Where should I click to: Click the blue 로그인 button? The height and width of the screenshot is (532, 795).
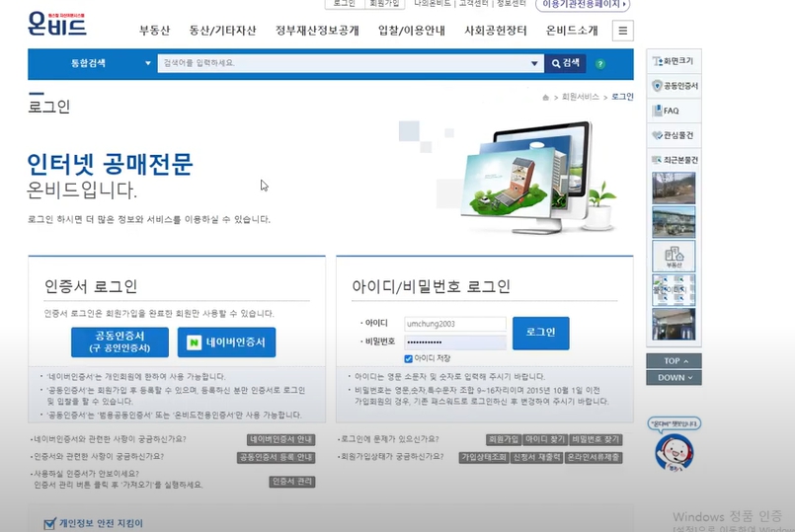pyautogui.click(x=540, y=333)
